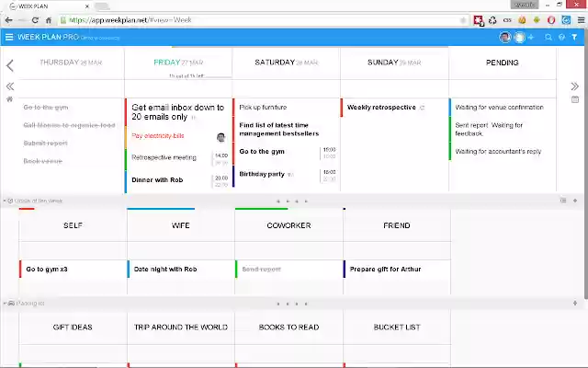The image size is (588, 368).
Task: Select the WIFE role header
Action: 180,225
